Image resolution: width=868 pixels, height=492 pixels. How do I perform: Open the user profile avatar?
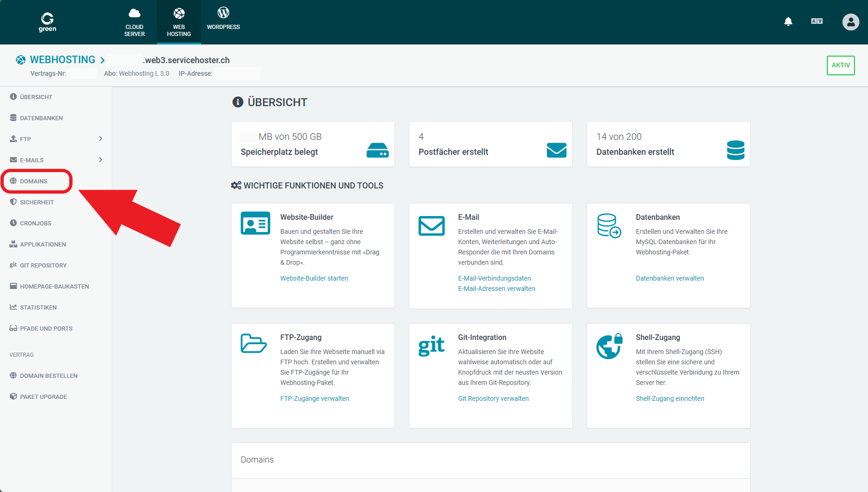[851, 22]
